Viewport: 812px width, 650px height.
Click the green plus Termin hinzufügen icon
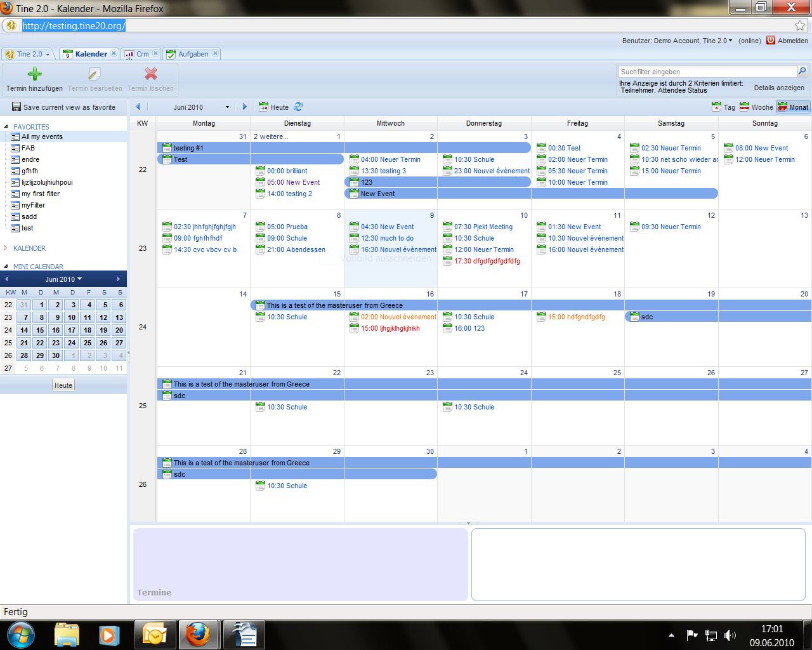(x=34, y=74)
